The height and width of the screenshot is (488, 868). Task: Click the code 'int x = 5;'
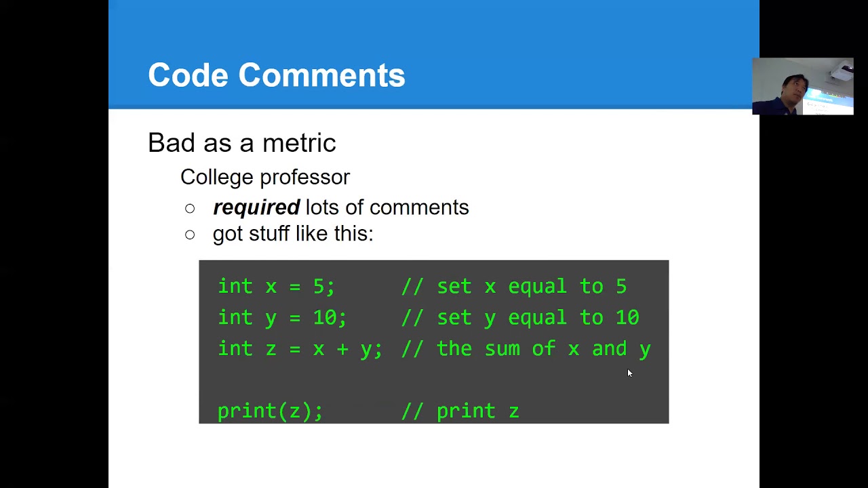click(277, 286)
